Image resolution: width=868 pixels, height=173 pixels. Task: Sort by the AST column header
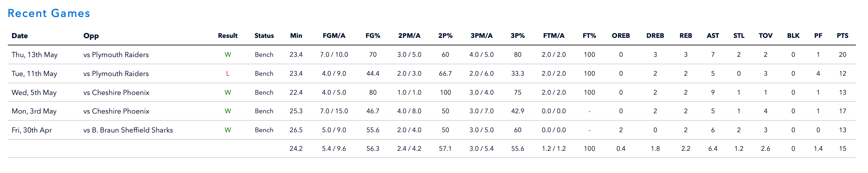pyautogui.click(x=713, y=36)
